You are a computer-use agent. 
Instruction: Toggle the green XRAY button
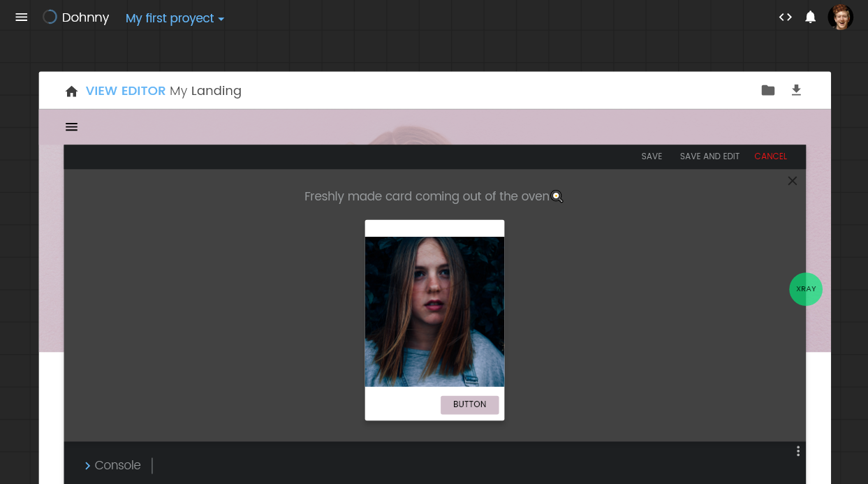click(805, 289)
